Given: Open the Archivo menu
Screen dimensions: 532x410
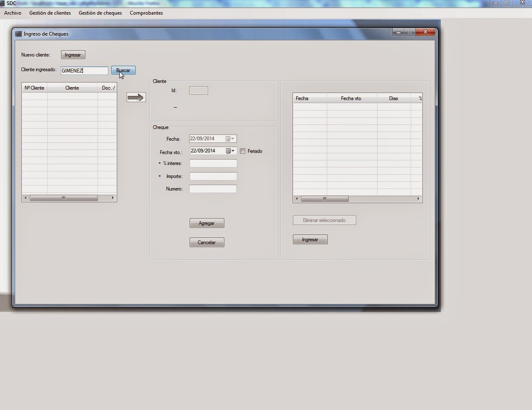Looking at the screenshot, I should [13, 13].
